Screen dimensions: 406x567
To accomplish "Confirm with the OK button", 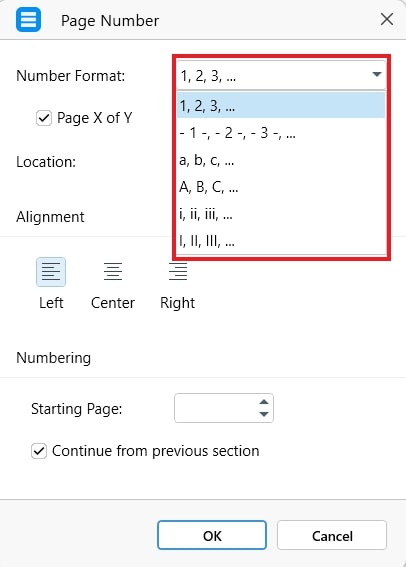I will click(x=212, y=536).
